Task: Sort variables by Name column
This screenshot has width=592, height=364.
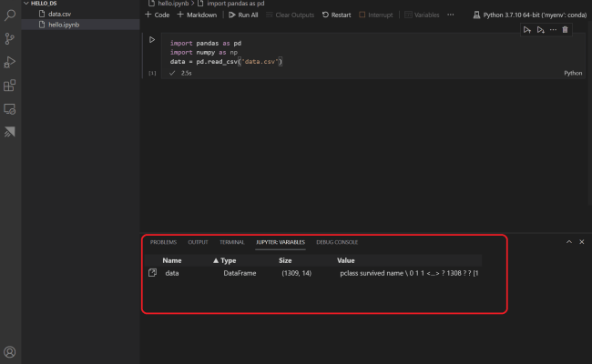Action: tap(172, 260)
